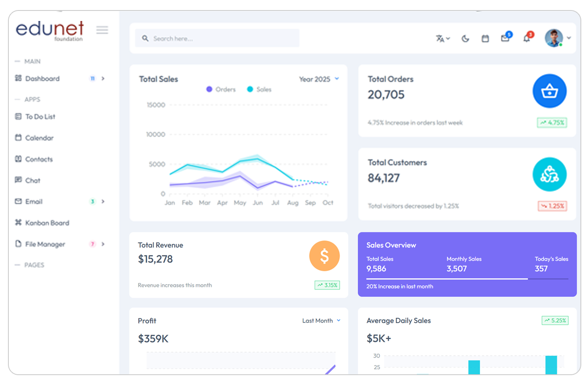Viewport: 588px width, 381px height.
Task: Click the Total Customers teal icon
Action: coord(549,175)
